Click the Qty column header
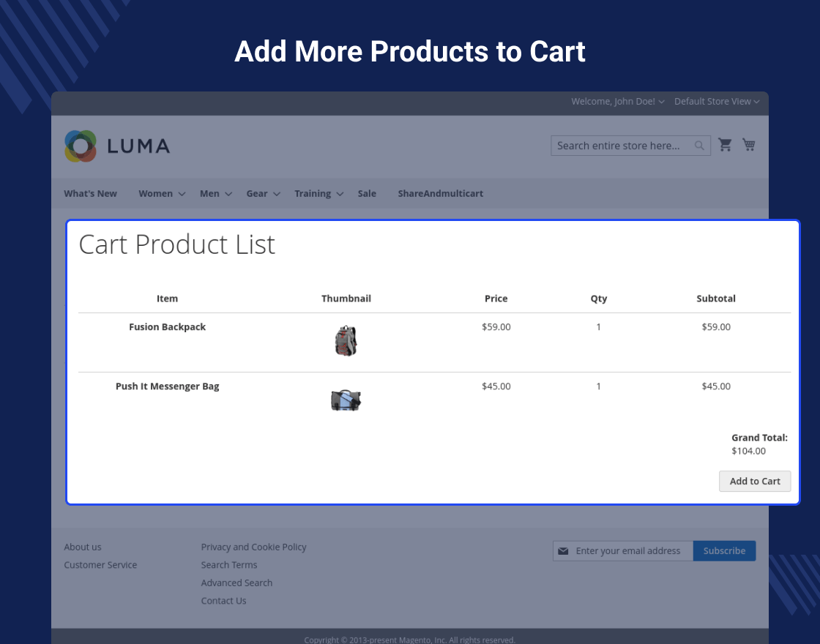Viewport: 820px width, 644px height. (x=599, y=299)
